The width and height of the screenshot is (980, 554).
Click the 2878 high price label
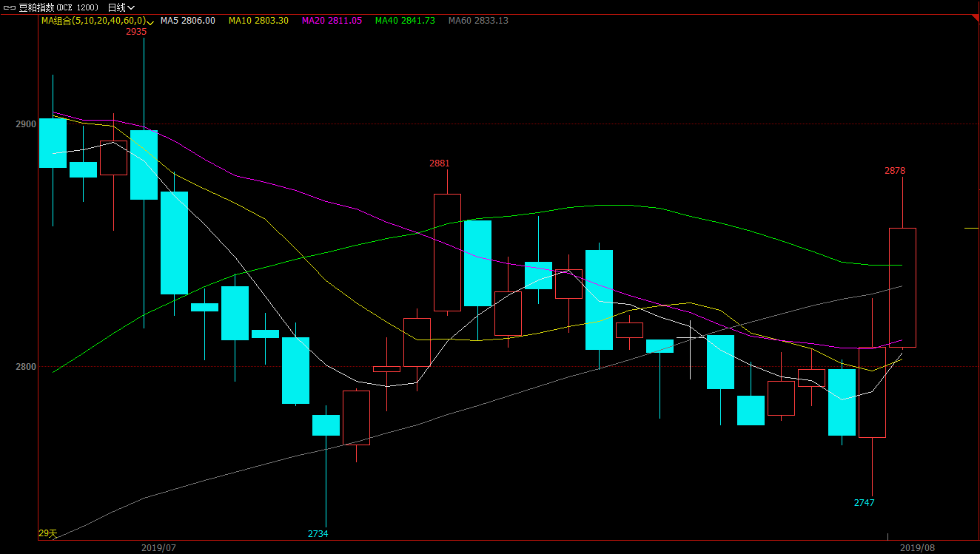point(895,171)
